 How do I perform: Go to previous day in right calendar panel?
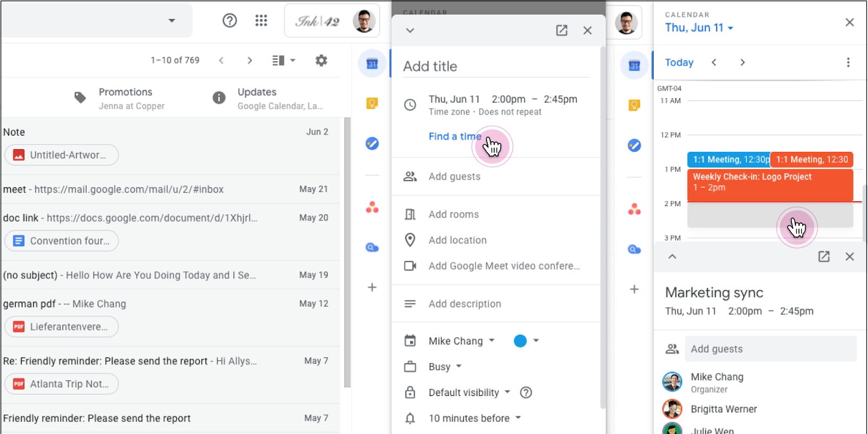[714, 62]
